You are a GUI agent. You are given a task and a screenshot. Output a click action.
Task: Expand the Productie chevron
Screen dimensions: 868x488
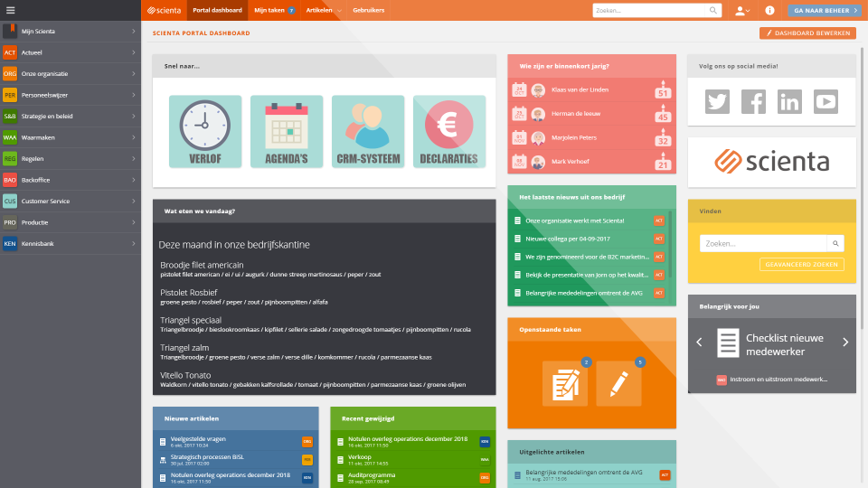click(x=134, y=222)
